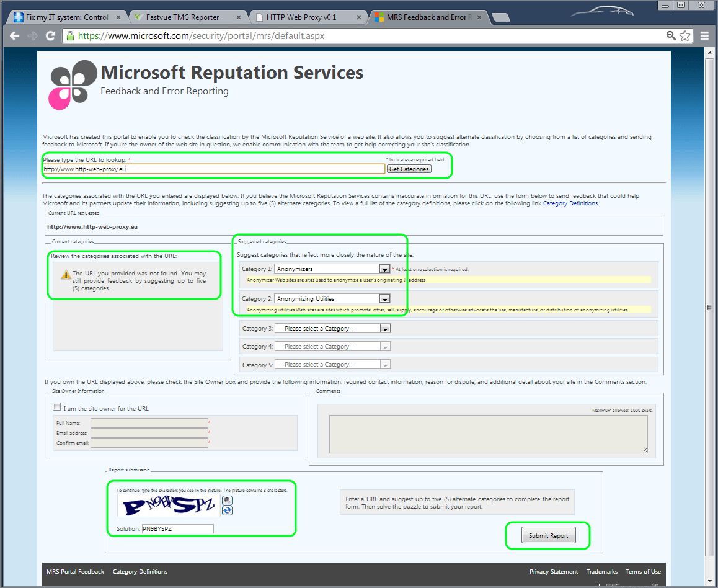Click the Email address field

149,433
